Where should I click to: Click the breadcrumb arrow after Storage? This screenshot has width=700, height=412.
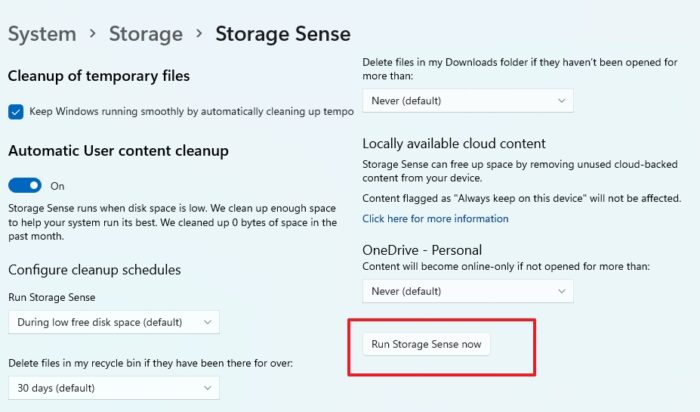(x=199, y=33)
